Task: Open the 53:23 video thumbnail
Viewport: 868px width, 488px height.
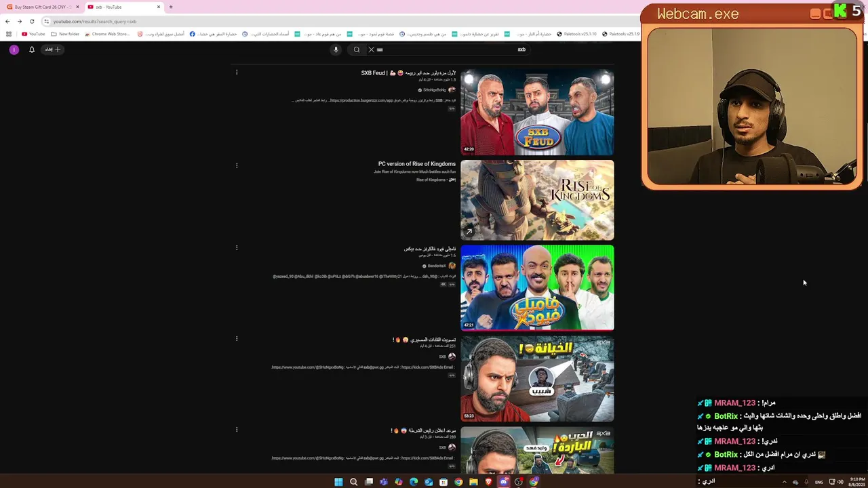Action: 537,379
